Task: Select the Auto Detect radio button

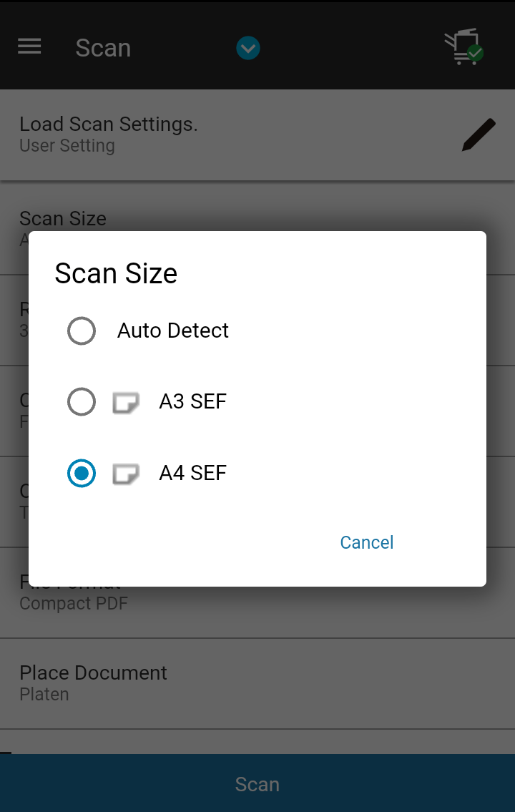Action: click(82, 331)
